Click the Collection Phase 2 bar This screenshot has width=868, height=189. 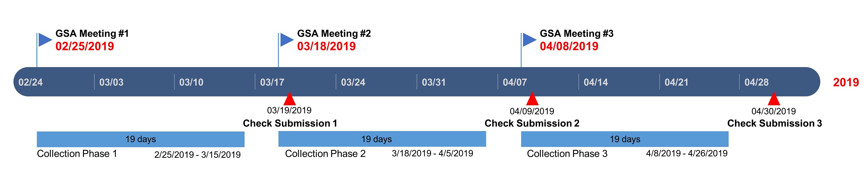pos(382,139)
